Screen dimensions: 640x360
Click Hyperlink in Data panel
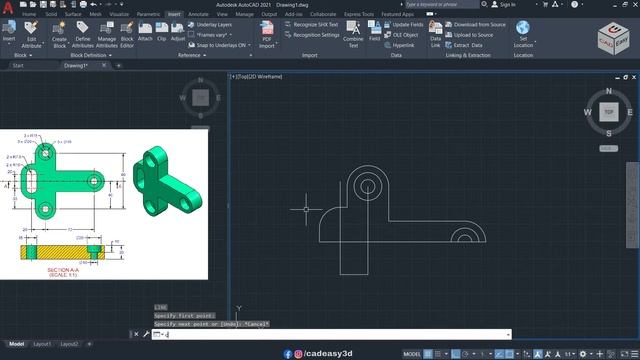pos(399,45)
